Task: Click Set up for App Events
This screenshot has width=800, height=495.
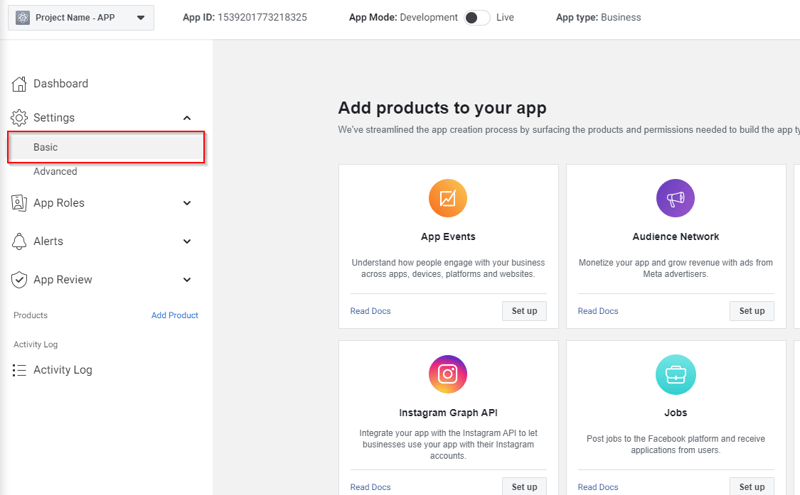Action: click(x=524, y=311)
